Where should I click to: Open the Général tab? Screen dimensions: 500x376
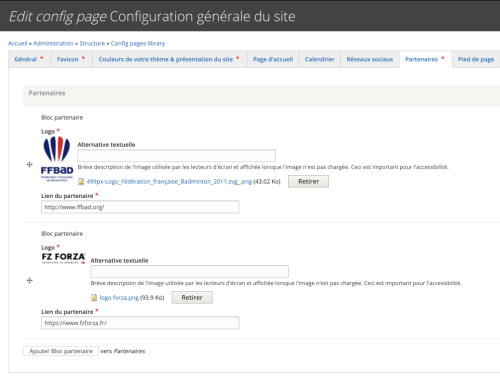click(29, 59)
